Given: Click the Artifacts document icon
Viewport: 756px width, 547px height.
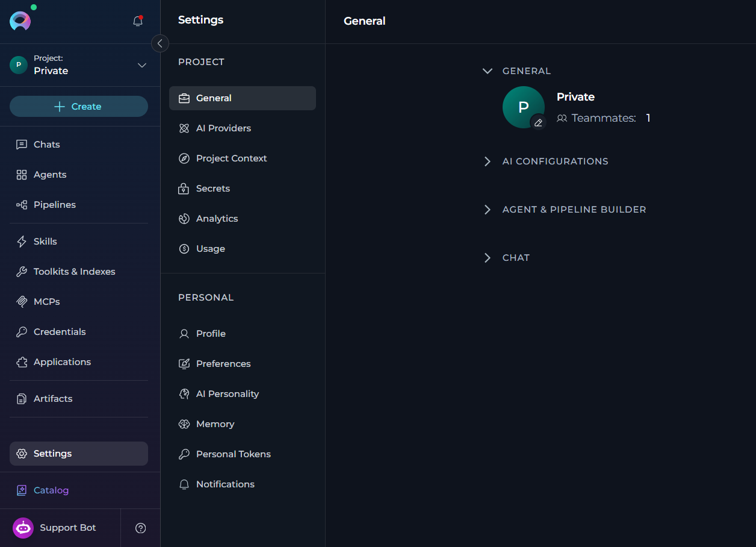Looking at the screenshot, I should [x=22, y=399].
